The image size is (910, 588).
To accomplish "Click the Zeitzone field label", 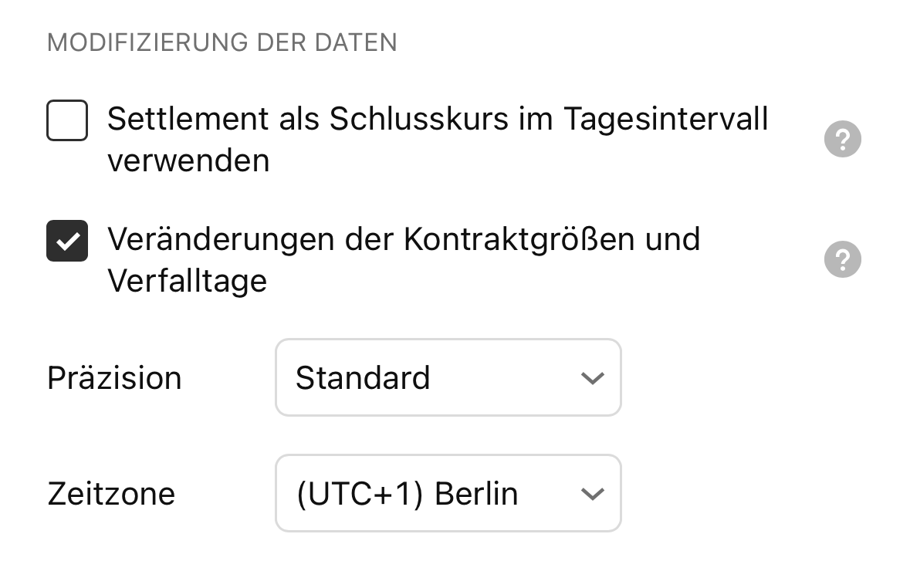I will pyautogui.click(x=111, y=494).
